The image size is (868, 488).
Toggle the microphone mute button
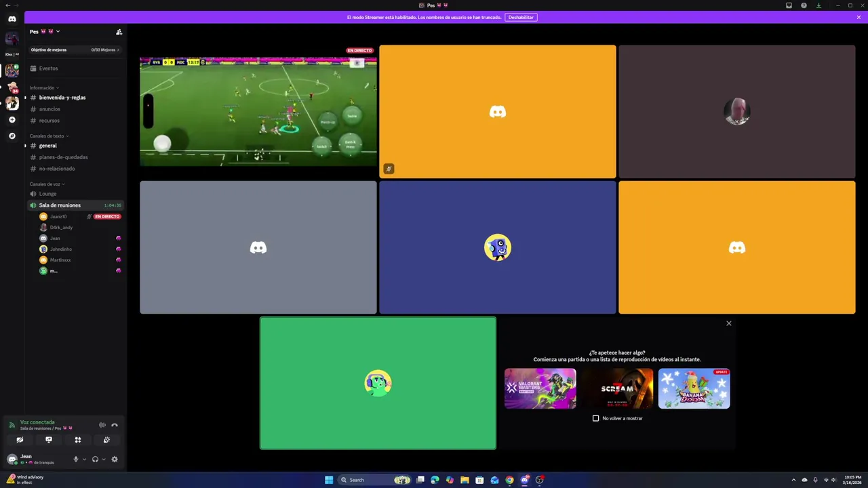[x=76, y=460]
